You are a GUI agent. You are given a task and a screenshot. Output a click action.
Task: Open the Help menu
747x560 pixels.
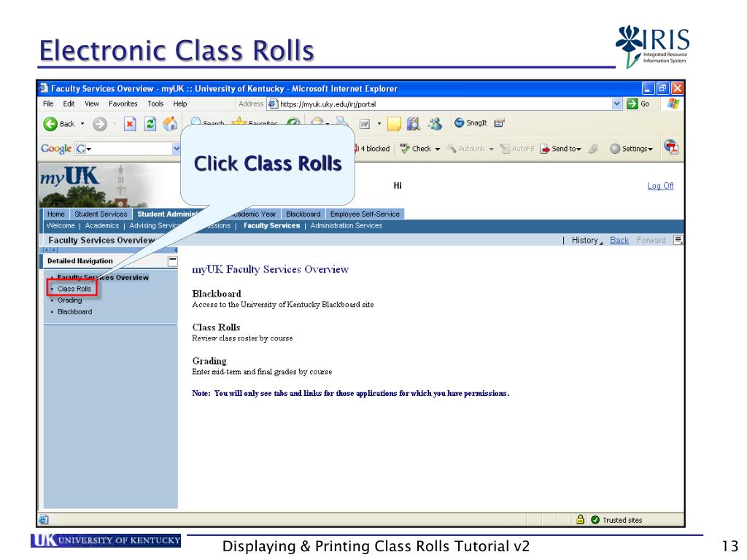pos(180,104)
